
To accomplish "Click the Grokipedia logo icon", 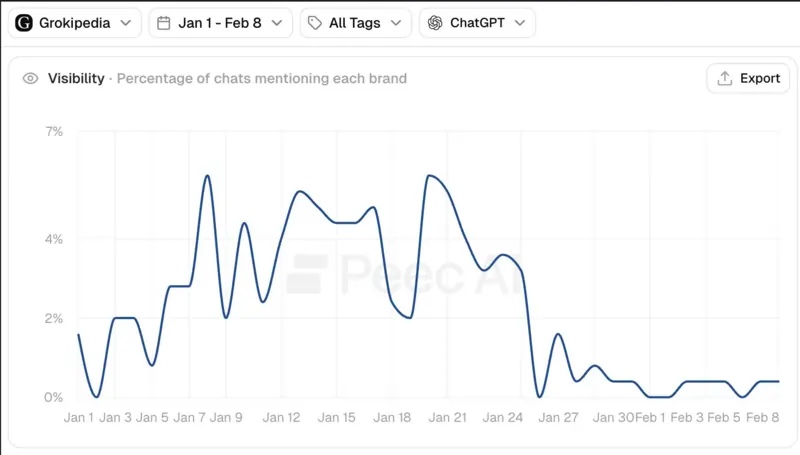I will [x=24, y=23].
